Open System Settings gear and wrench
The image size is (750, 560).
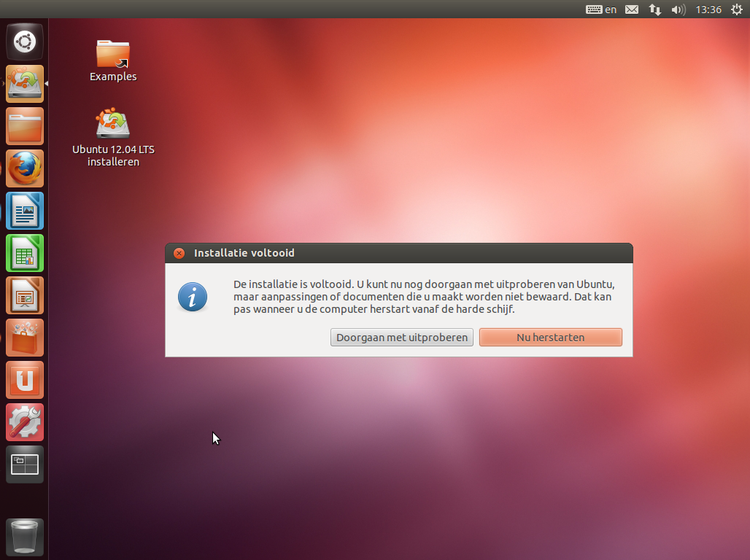(25, 422)
